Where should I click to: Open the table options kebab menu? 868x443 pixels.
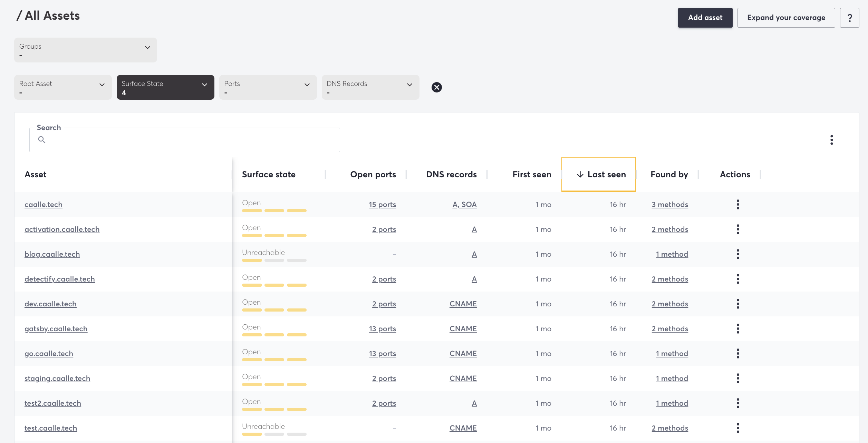coord(831,140)
